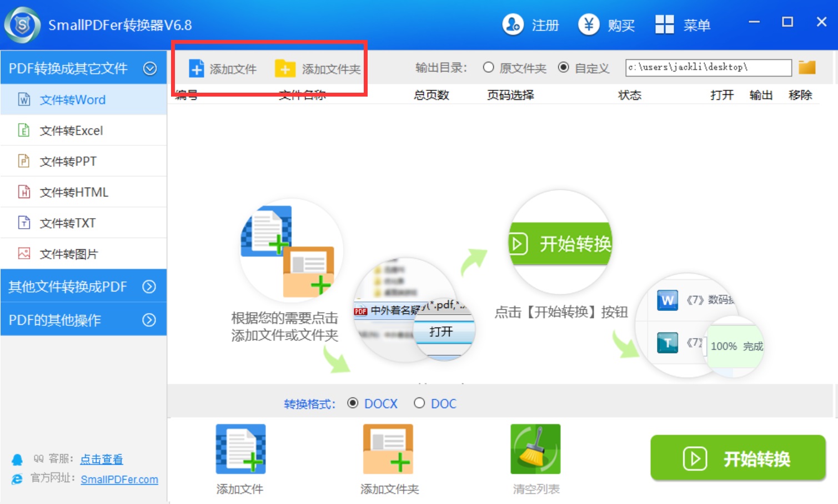Click the 移除 column header
This screenshot has height=504, width=838.
tap(800, 95)
